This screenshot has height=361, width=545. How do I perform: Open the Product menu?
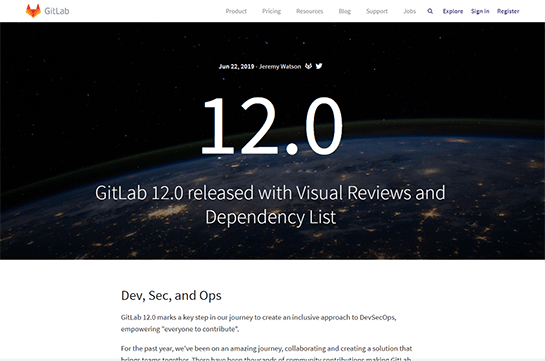(236, 11)
